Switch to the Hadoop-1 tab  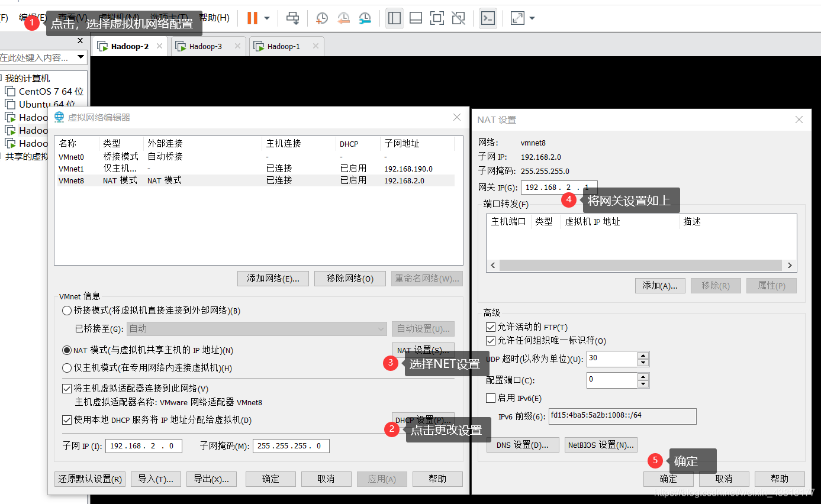coord(286,46)
